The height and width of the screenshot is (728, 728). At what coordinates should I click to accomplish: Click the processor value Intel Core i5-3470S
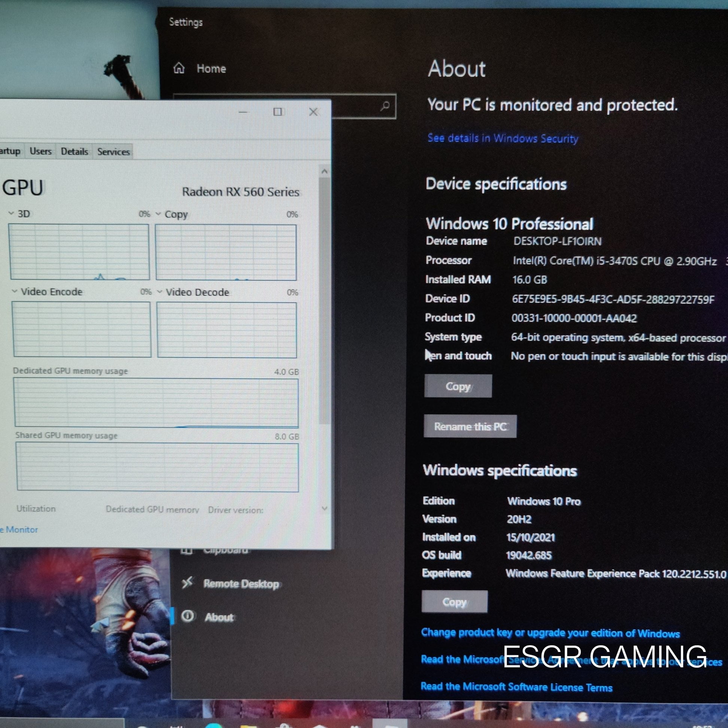click(614, 261)
